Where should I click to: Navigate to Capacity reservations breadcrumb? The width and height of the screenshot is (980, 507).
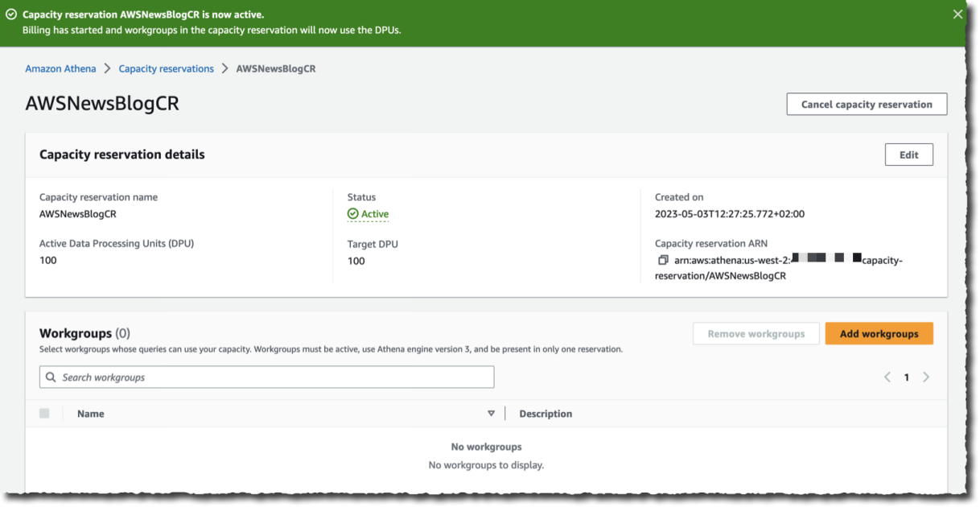(166, 68)
